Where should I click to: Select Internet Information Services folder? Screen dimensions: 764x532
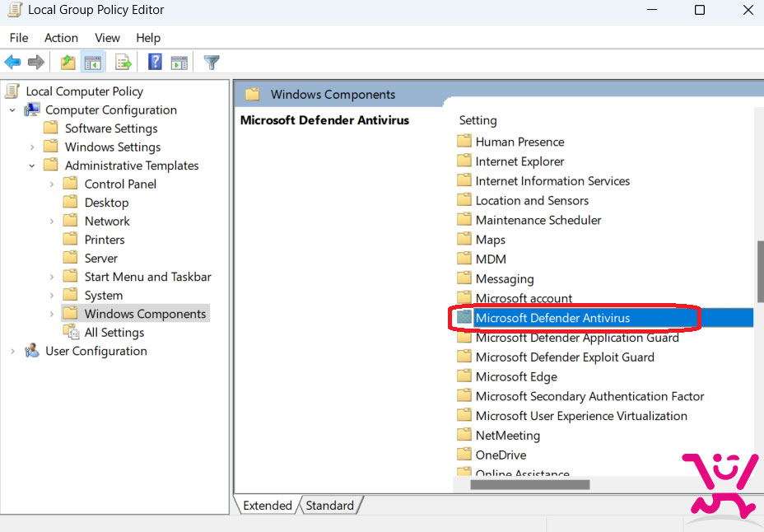(552, 180)
